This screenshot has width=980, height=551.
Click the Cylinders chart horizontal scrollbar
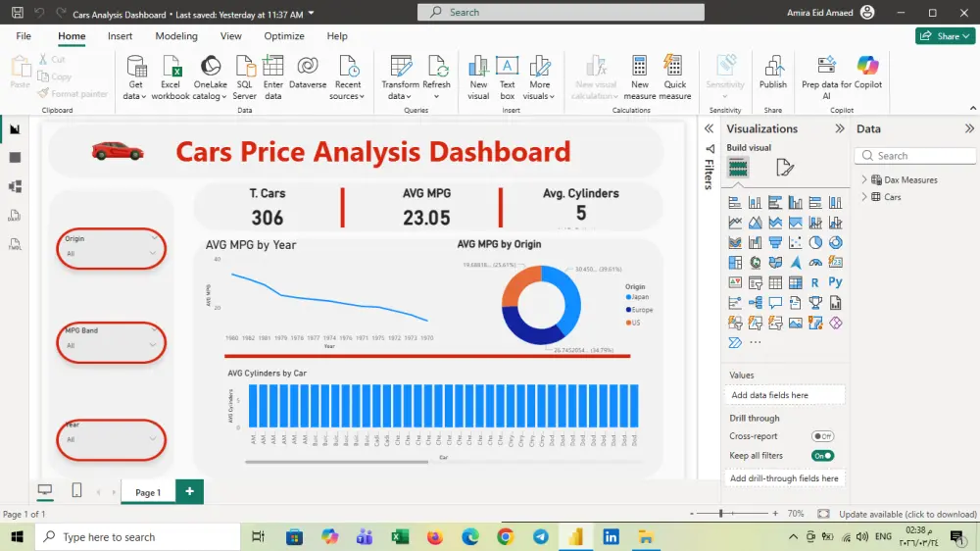(336, 462)
